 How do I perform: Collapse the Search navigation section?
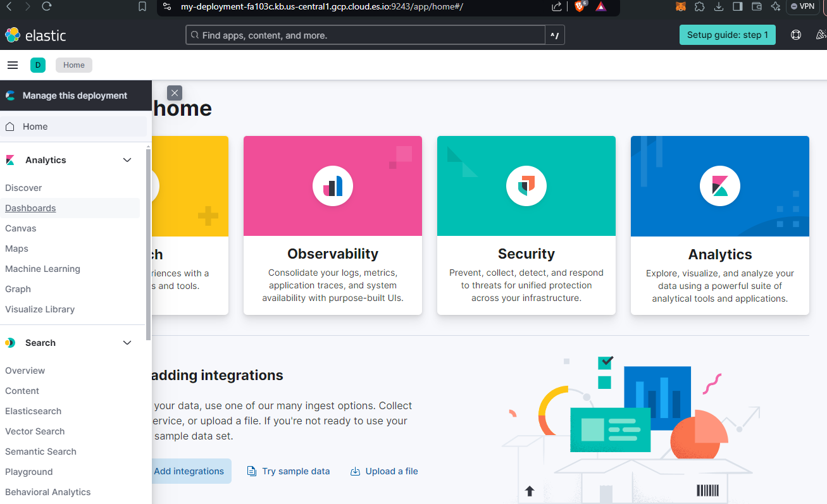pyautogui.click(x=127, y=342)
